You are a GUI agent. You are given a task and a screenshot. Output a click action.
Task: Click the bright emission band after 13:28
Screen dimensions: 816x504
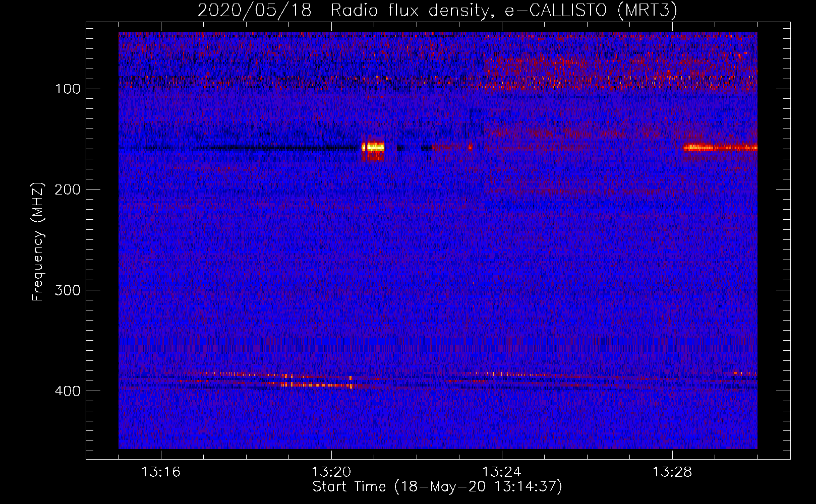point(720,148)
